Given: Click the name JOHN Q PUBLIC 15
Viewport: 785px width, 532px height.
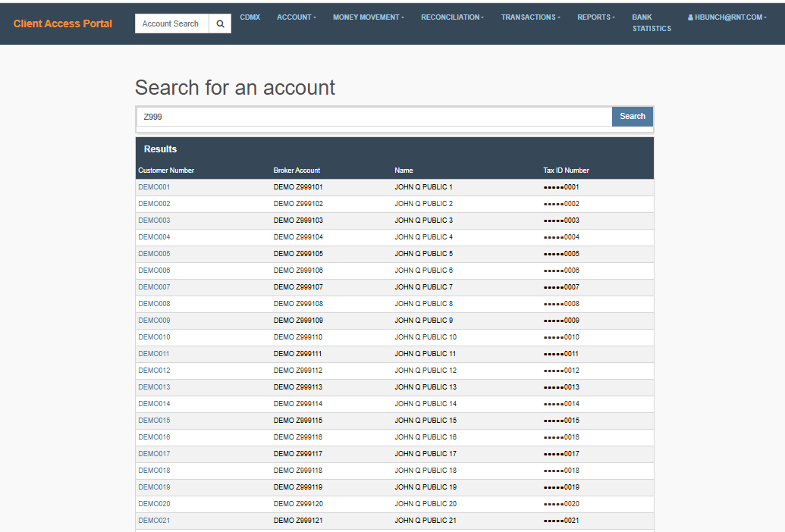Looking at the screenshot, I should [x=425, y=421].
